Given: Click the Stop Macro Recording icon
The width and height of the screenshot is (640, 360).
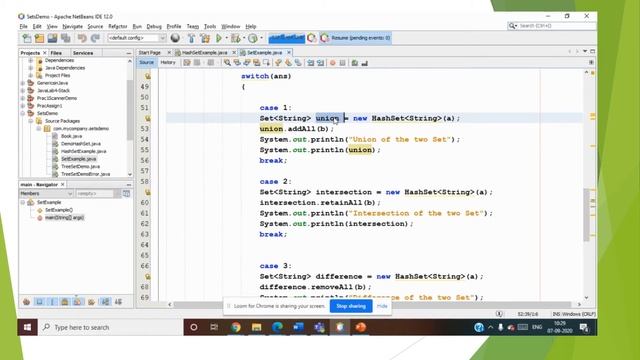Looking at the screenshot, I should coord(342,63).
